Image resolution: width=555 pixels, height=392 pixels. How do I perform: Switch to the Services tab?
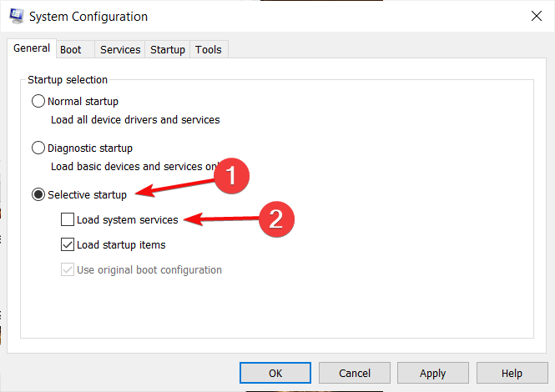(x=120, y=50)
